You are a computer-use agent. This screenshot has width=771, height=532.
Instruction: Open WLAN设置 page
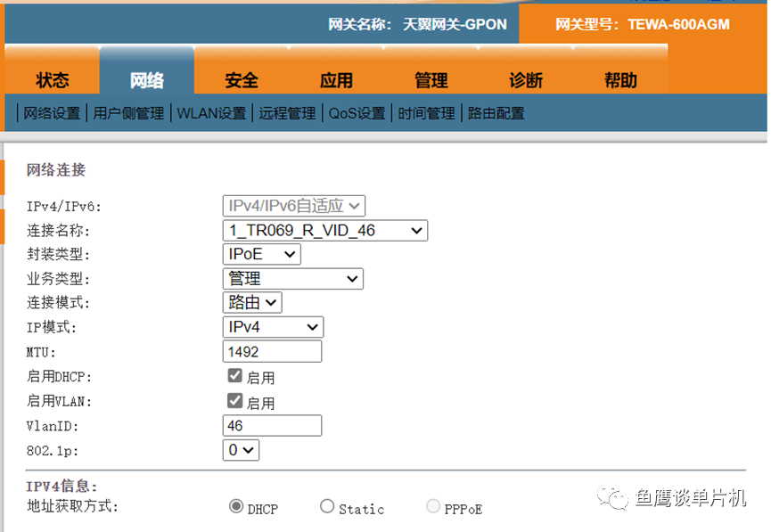[x=211, y=113]
